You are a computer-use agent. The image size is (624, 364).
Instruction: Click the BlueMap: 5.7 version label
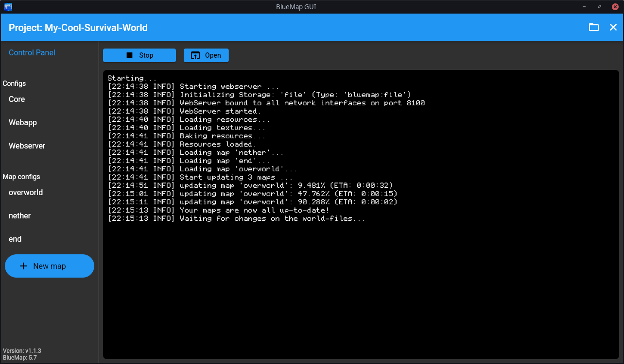coord(19,358)
